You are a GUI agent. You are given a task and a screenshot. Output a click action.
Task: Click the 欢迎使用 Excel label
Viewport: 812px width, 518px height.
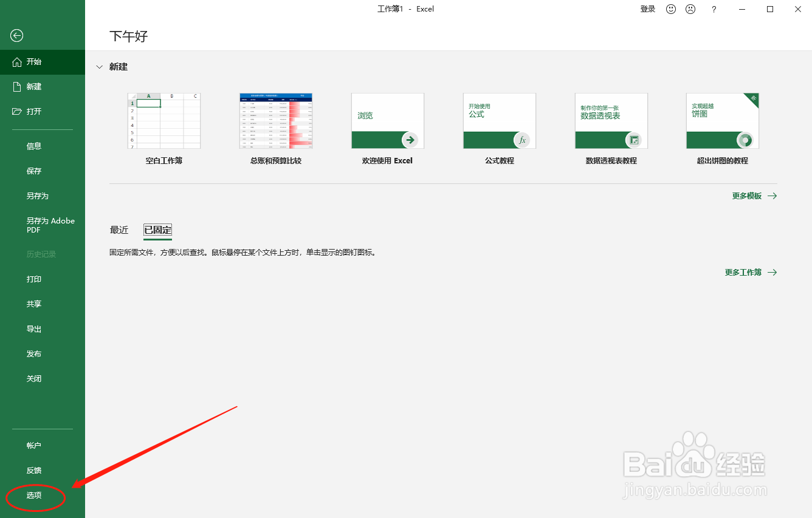387,161
